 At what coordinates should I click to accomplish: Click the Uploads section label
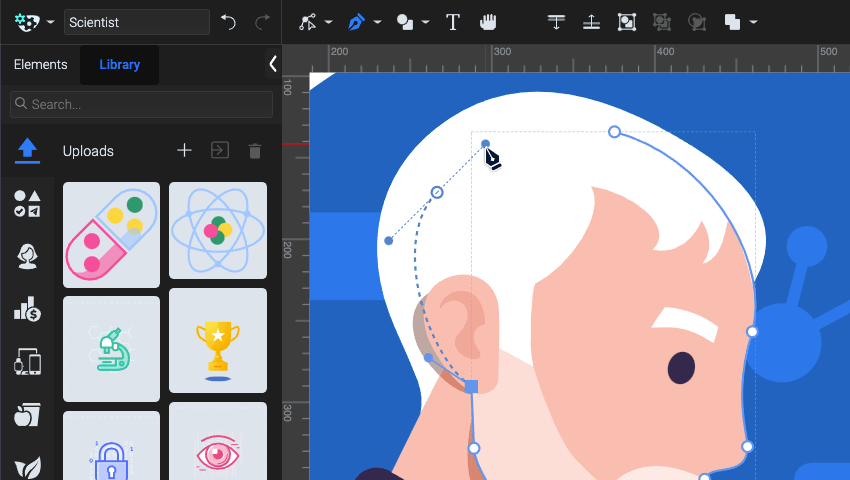[88, 151]
